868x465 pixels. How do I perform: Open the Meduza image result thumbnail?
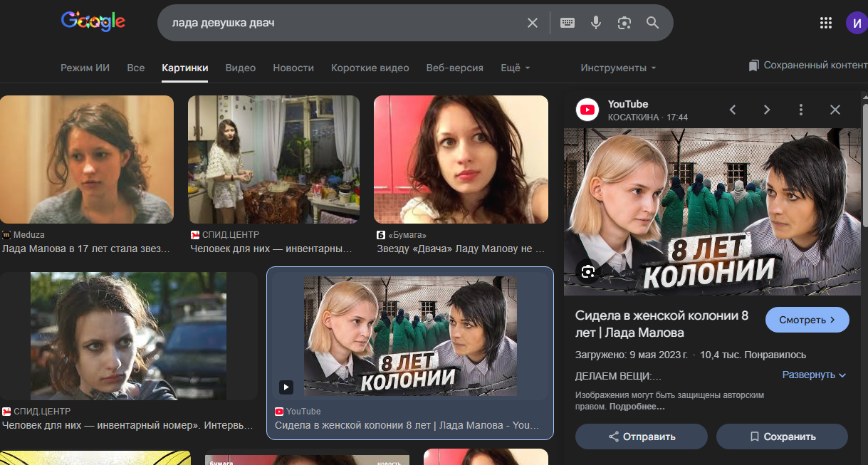pyautogui.click(x=87, y=160)
